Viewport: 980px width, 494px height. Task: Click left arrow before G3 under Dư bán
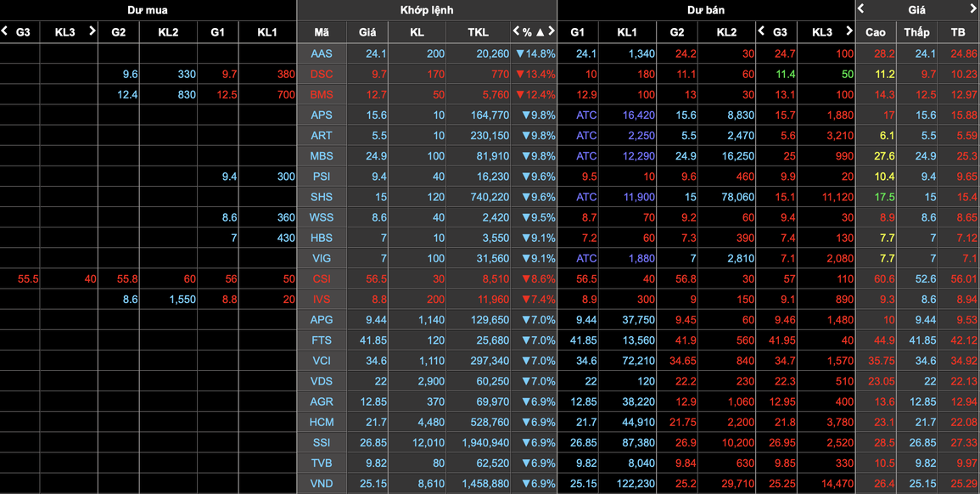(761, 31)
